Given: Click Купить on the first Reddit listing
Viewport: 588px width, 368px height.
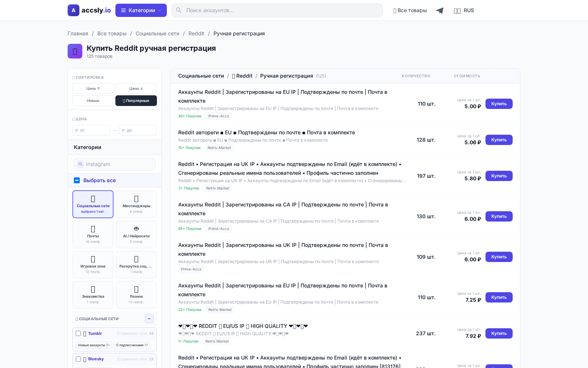Looking at the screenshot, I should point(499,104).
